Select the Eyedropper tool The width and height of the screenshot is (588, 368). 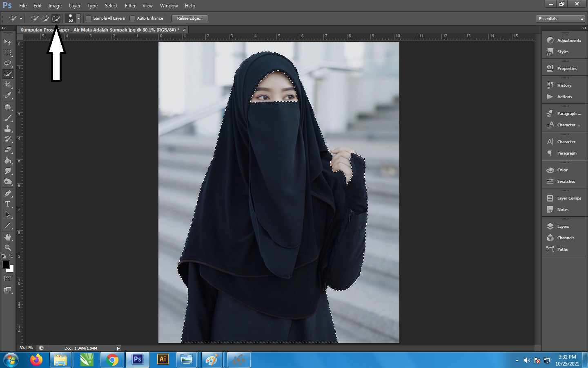point(8,96)
